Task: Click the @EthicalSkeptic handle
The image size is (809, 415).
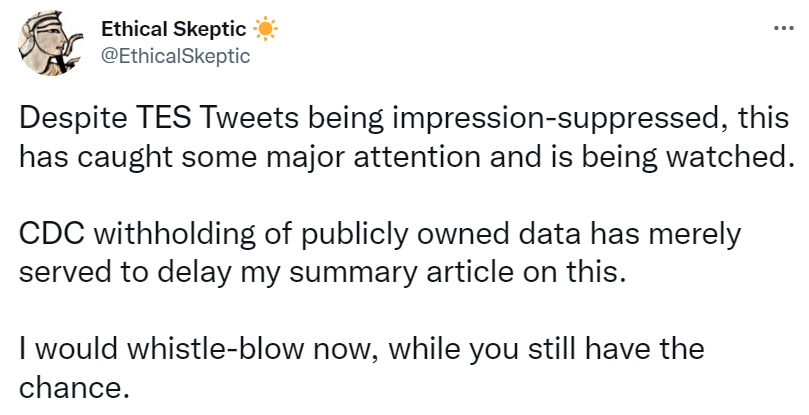Action: click(x=176, y=56)
